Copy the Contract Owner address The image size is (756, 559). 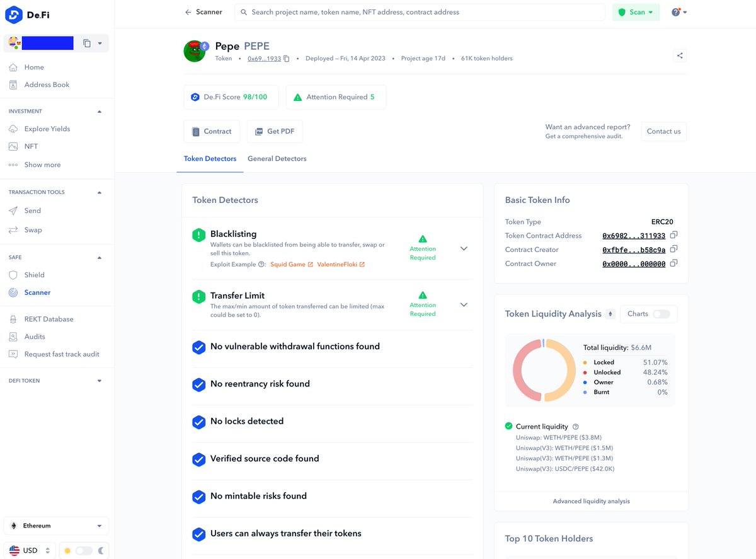(x=673, y=263)
